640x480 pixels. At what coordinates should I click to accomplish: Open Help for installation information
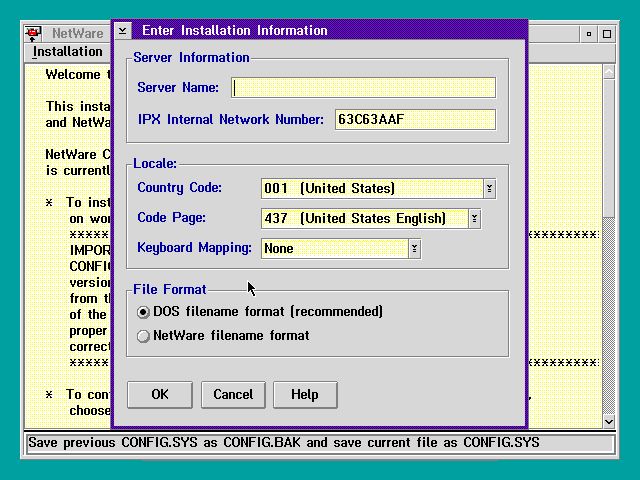(305, 395)
